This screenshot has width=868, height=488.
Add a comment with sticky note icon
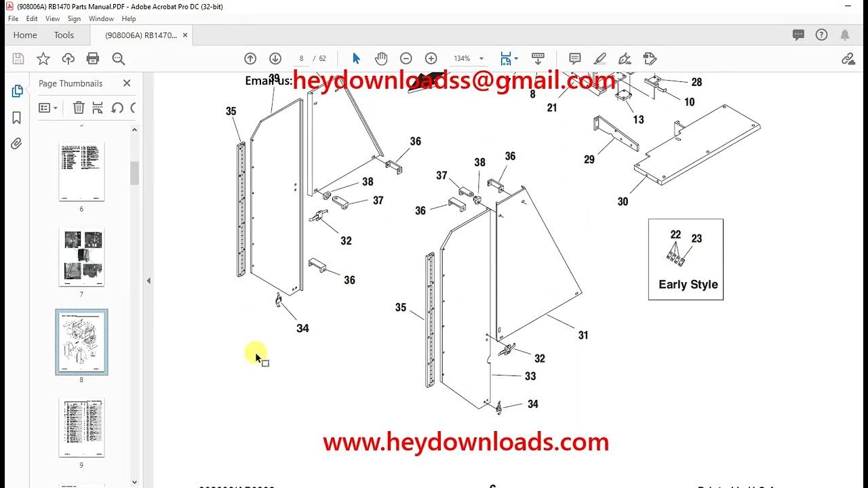(x=575, y=59)
